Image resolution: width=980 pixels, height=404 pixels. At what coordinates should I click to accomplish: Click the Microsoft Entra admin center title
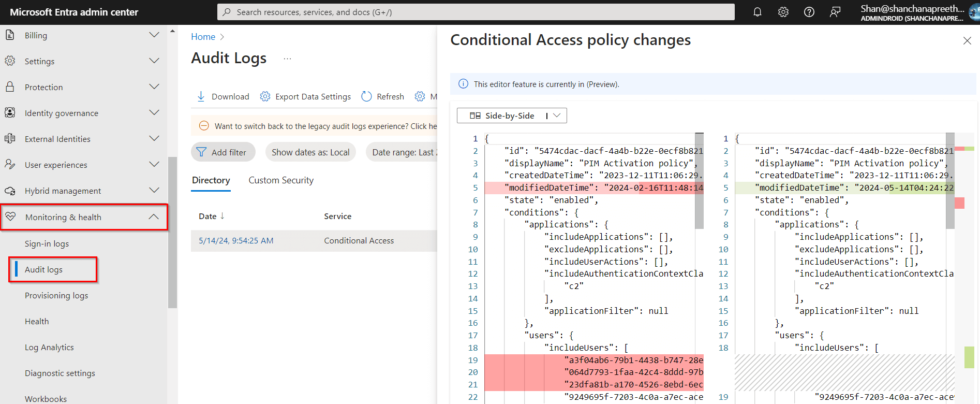(74, 12)
